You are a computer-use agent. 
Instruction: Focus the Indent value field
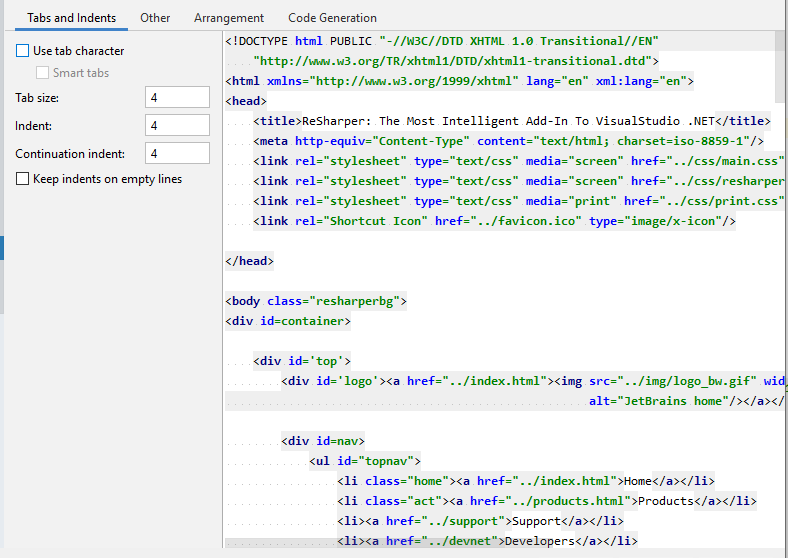click(177, 125)
